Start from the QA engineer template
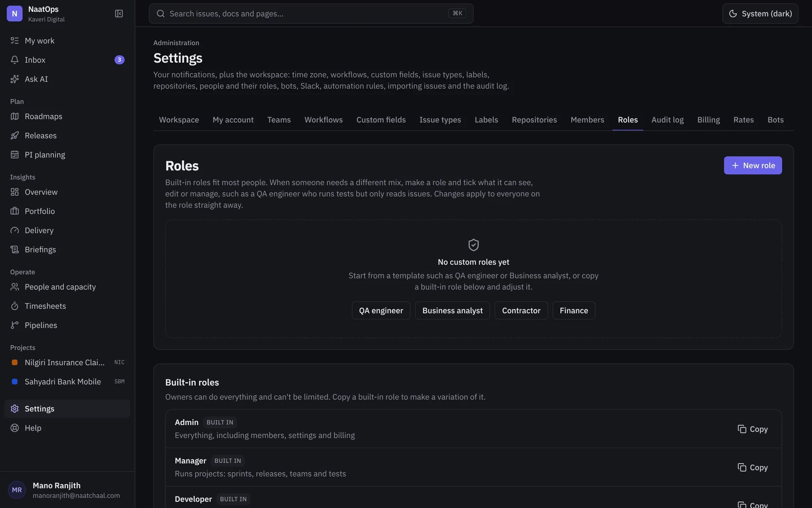The height and width of the screenshot is (508, 812). [381, 310]
